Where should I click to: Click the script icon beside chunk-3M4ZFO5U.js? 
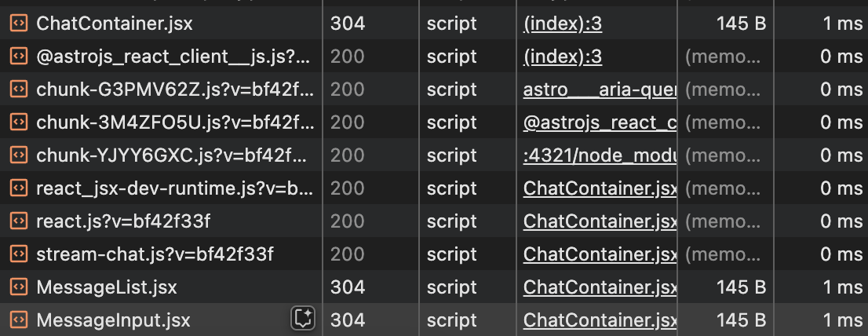[x=18, y=122]
